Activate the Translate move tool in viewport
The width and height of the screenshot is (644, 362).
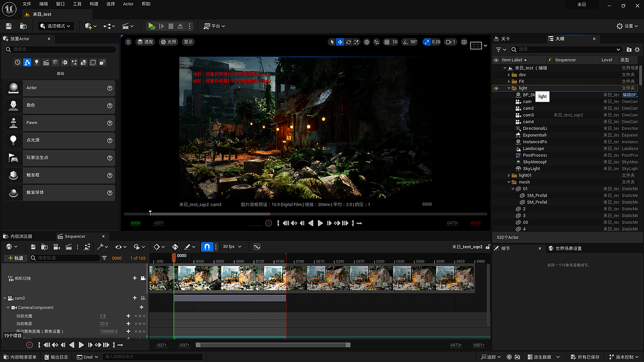(340, 42)
